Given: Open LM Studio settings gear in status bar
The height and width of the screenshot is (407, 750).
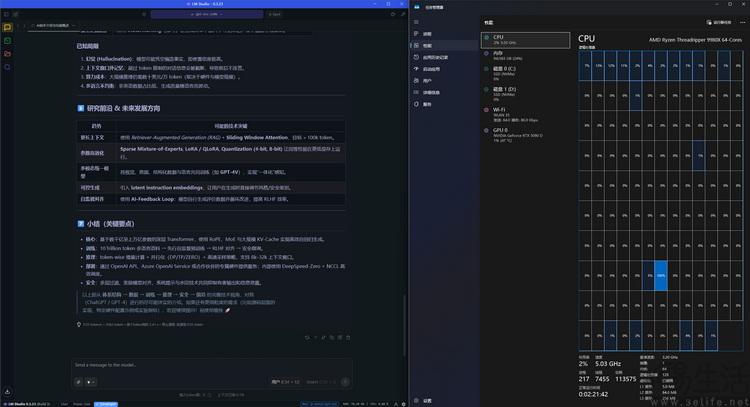Looking at the screenshot, I should [404, 404].
